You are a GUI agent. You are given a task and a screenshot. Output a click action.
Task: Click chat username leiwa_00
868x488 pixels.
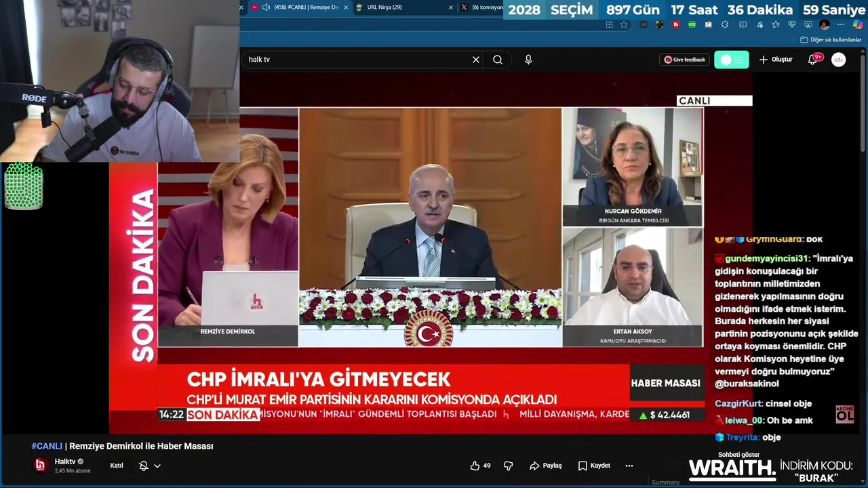point(744,420)
